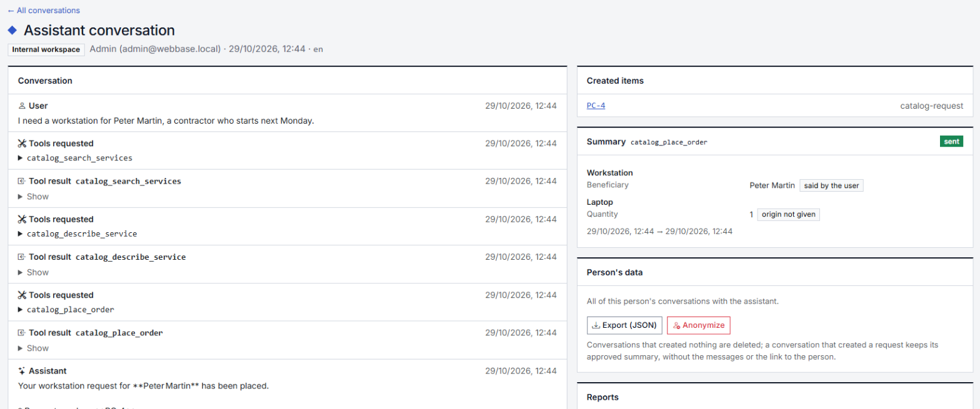Click the Conversation panel heading

pos(45,81)
